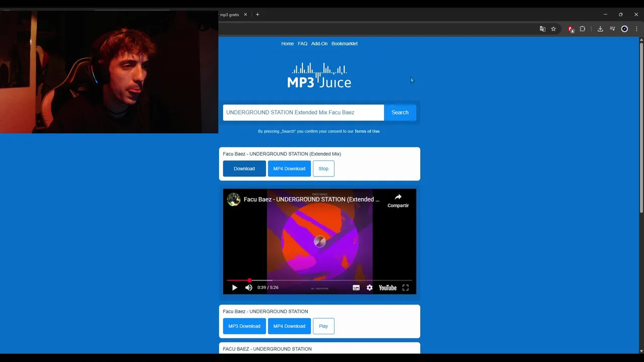
Task: Open the red ad blocker extension
Action: tap(571, 29)
